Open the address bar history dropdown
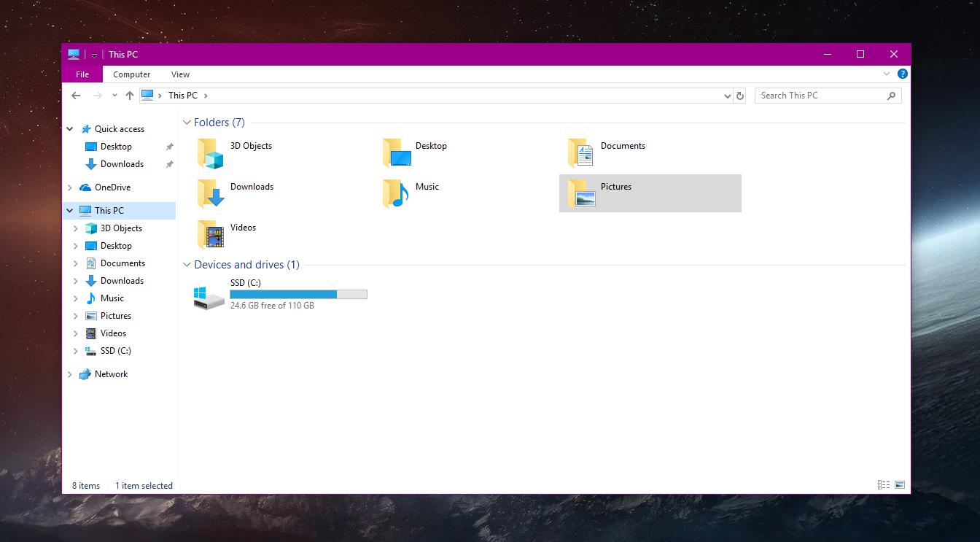 coord(727,96)
